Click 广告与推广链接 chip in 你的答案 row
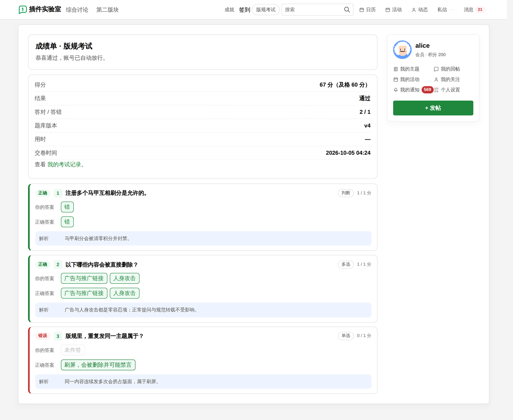The image size is (513, 420). (84, 279)
